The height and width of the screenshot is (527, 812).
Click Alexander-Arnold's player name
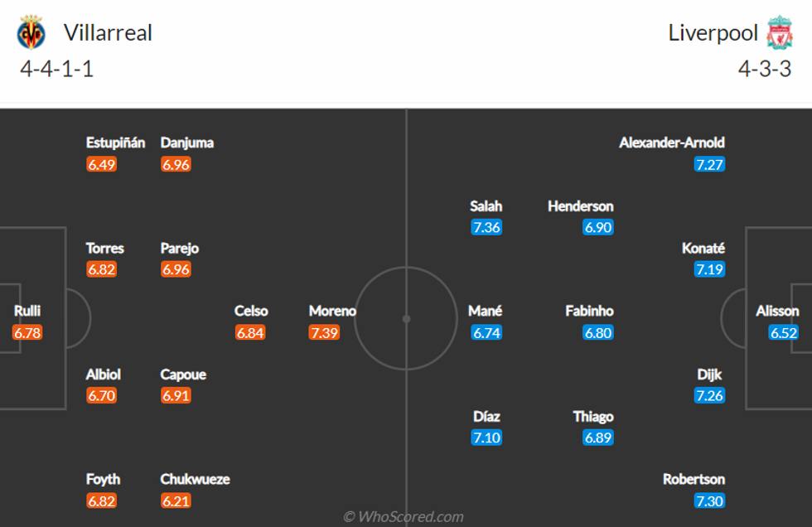pos(672,143)
